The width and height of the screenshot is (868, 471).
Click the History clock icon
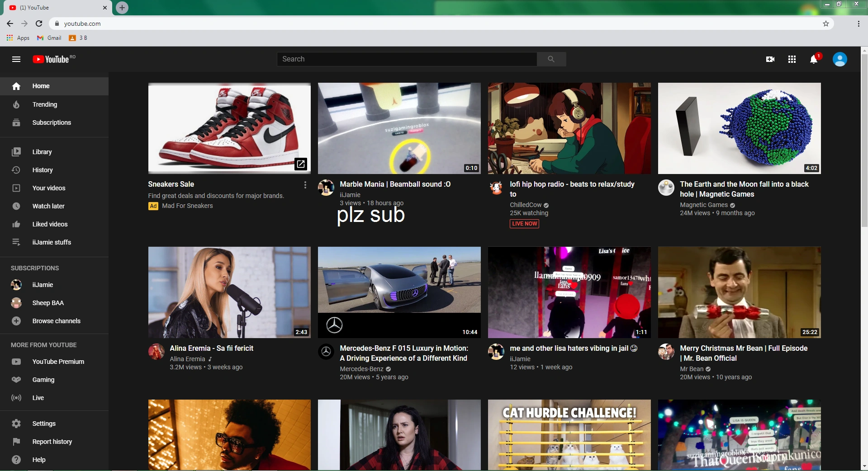coord(16,170)
